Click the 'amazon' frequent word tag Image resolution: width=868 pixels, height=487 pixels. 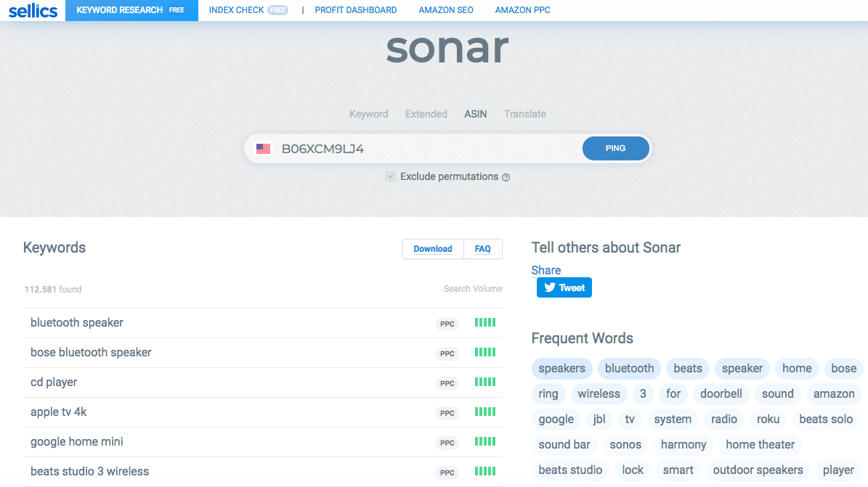(x=834, y=394)
